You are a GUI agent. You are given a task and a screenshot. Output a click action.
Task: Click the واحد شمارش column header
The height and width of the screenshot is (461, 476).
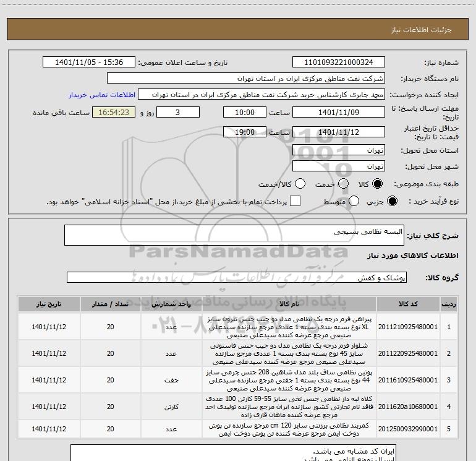[171, 304]
